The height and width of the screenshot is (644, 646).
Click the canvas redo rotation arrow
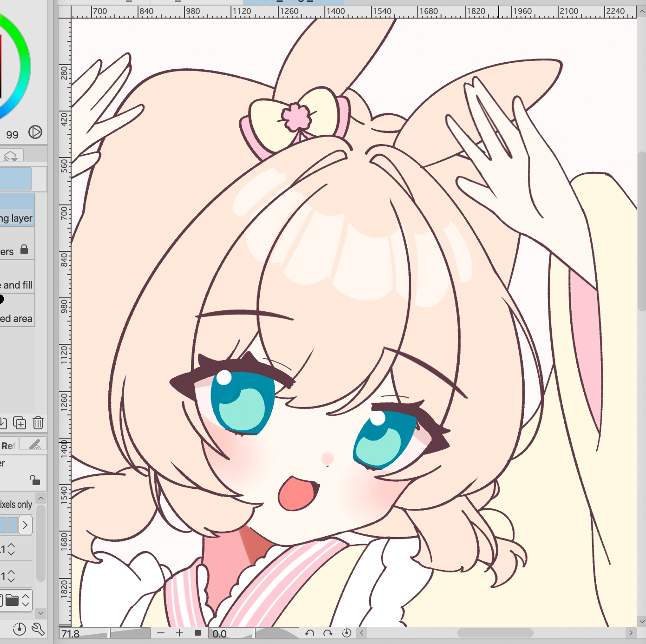pyautogui.click(x=328, y=633)
